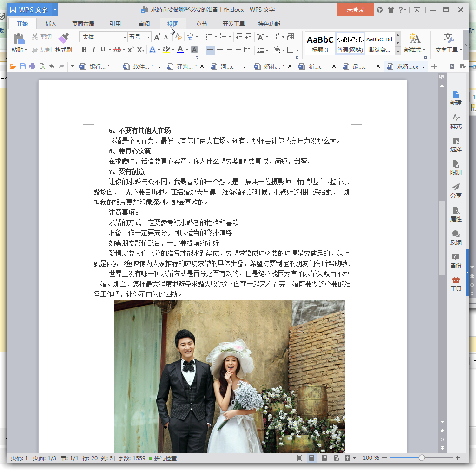Viewport: 476px width, 470px height.
Task: Apply right text alignment
Action: (229, 50)
